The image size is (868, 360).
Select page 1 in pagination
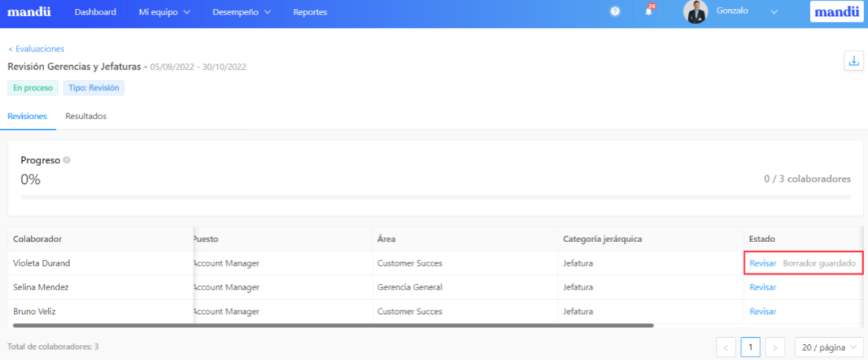[x=750, y=347]
